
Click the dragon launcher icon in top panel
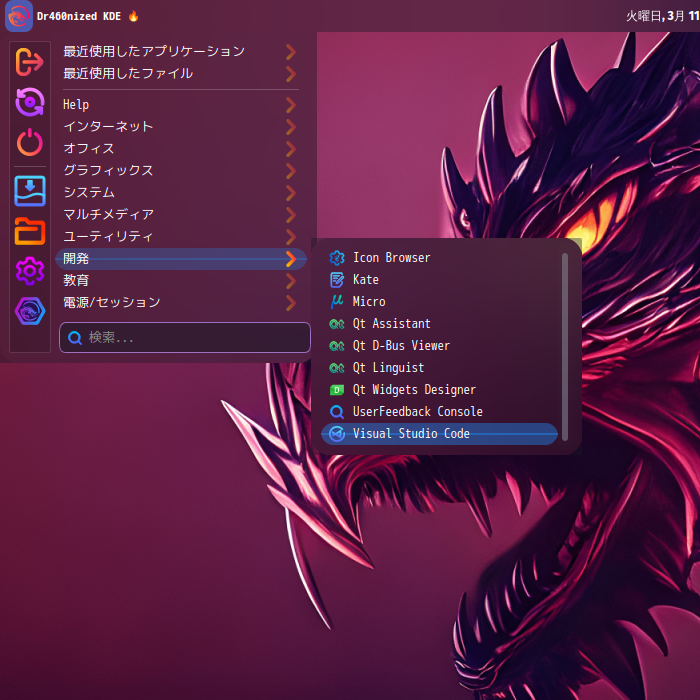(x=18, y=17)
